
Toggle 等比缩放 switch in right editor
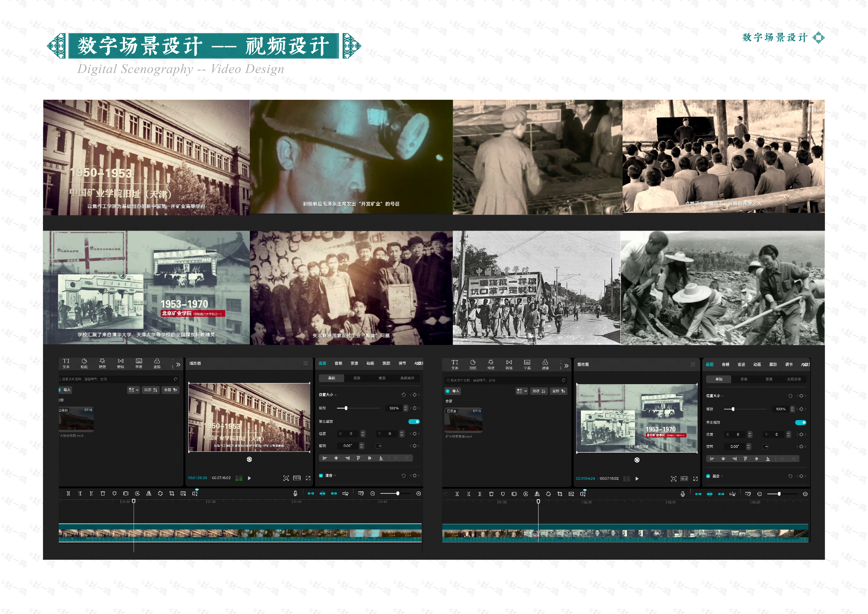[x=800, y=423]
